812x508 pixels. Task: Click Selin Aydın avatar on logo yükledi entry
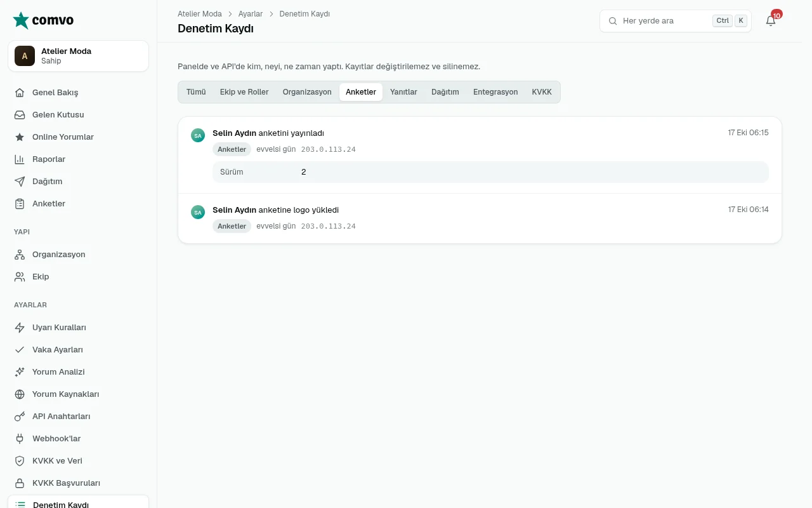click(198, 212)
